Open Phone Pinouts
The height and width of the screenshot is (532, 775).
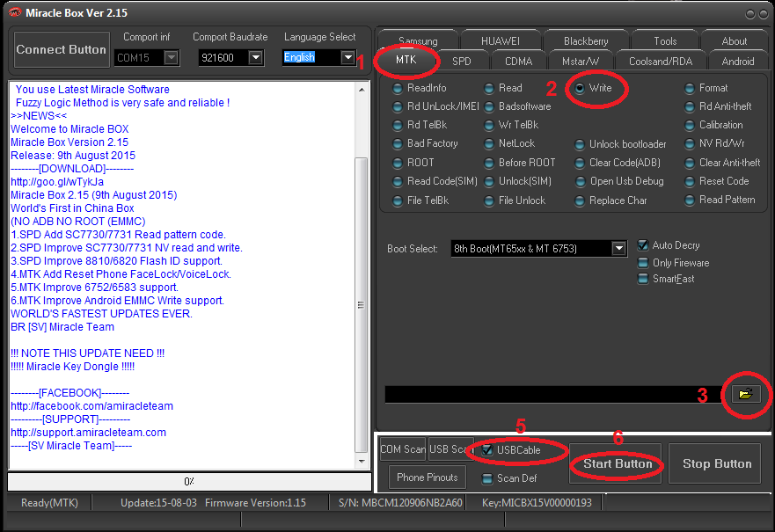pos(427,477)
